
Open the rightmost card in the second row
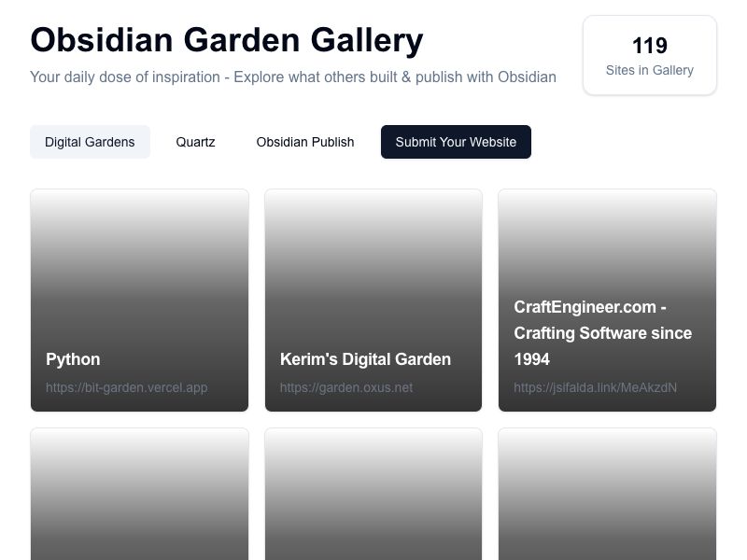[606, 495]
